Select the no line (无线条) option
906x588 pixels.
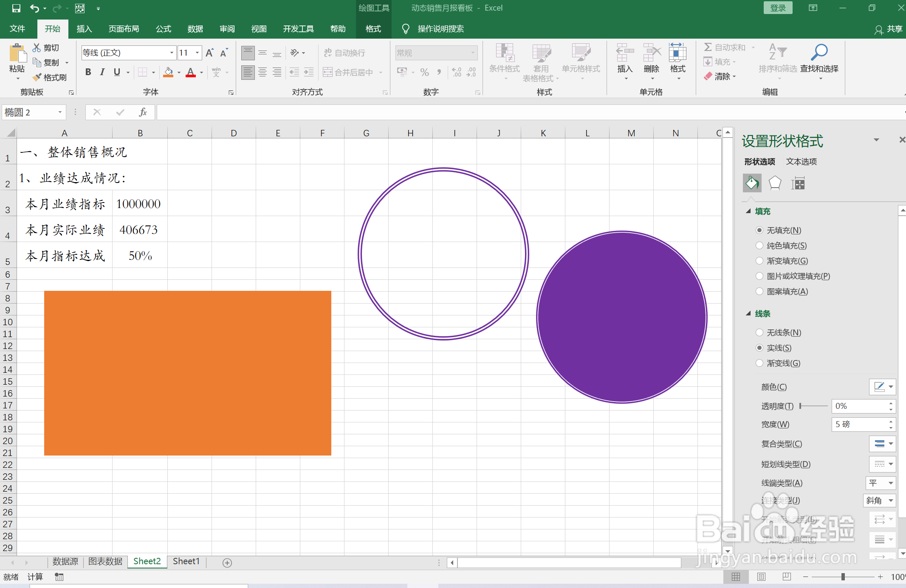pos(759,332)
